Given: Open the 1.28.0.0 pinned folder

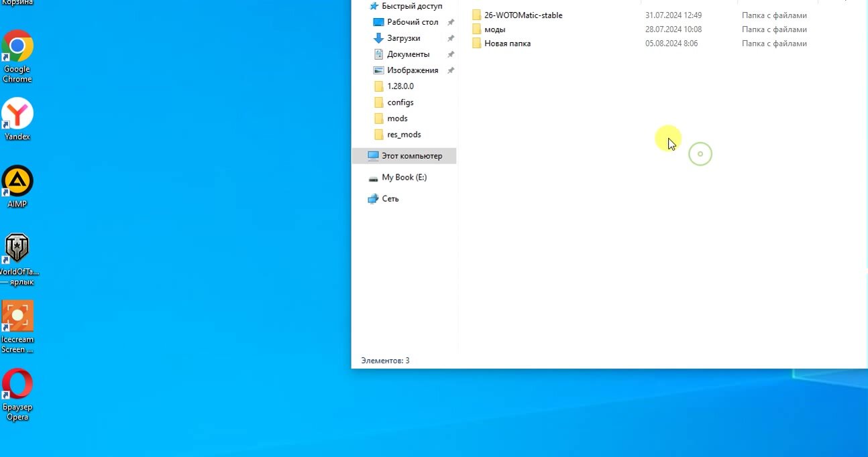Looking at the screenshot, I should point(400,86).
